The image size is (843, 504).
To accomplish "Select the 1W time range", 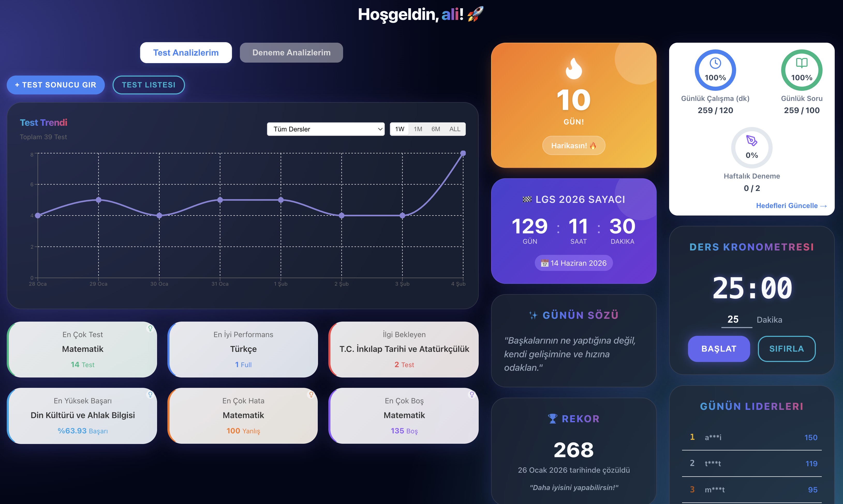I will point(400,129).
